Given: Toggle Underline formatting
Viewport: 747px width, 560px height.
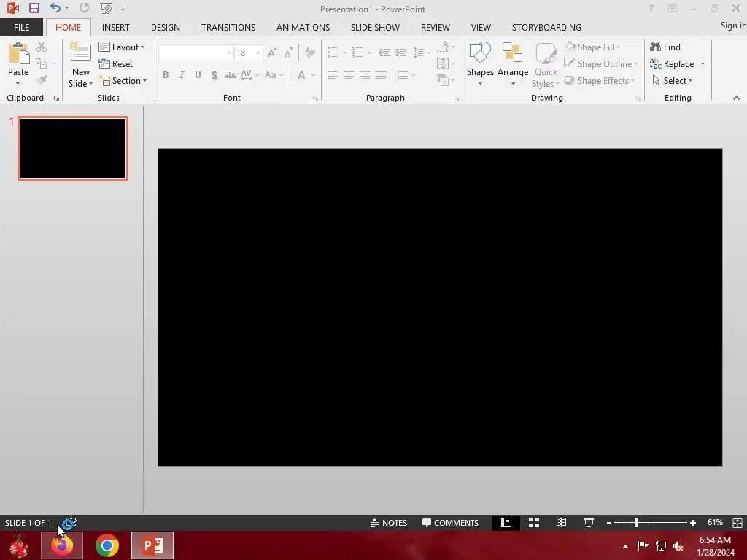Looking at the screenshot, I should (x=198, y=75).
